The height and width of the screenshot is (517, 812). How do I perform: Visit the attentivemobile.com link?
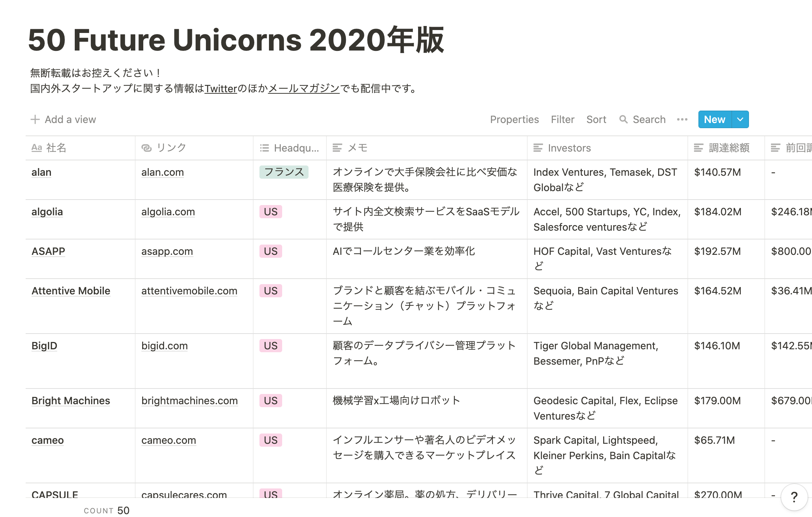[189, 291]
